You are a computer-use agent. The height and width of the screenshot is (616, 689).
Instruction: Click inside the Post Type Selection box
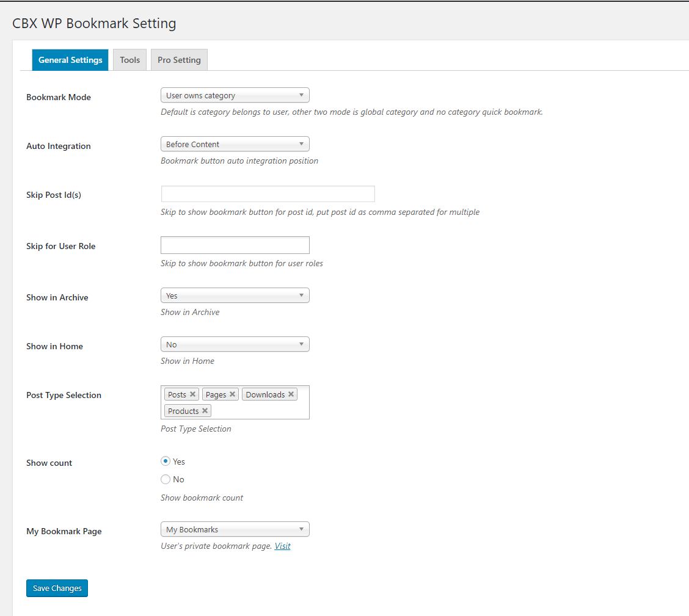pyautogui.click(x=260, y=411)
